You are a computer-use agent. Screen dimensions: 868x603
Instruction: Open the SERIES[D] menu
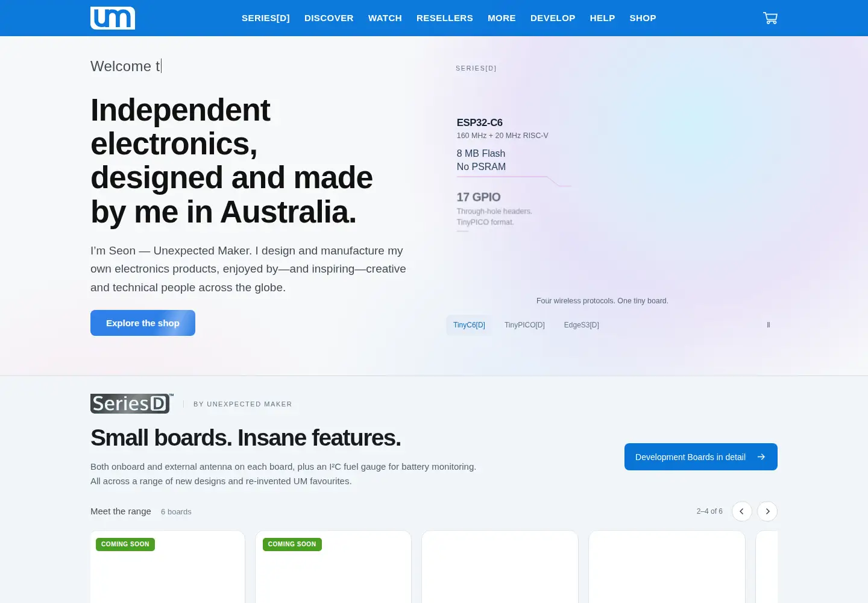pos(266,18)
